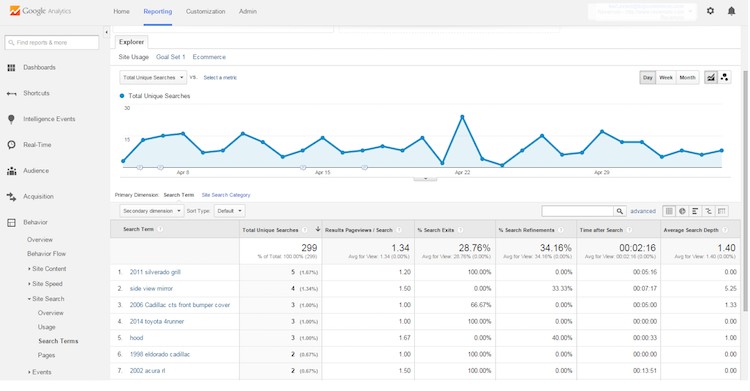This screenshot has width=750, height=391.
Task: Click the Intelligence Events bulb icon
Action: [x=11, y=119]
